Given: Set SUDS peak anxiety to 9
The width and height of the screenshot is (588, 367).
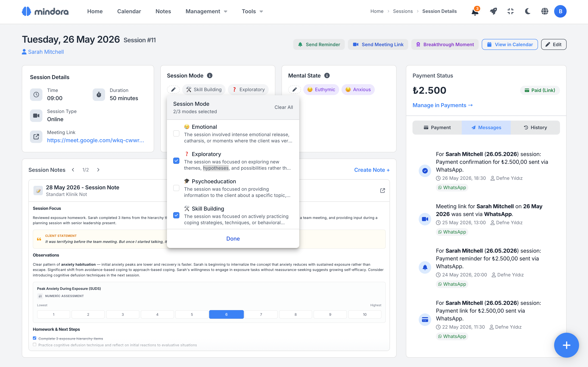Looking at the screenshot, I should (330, 314).
